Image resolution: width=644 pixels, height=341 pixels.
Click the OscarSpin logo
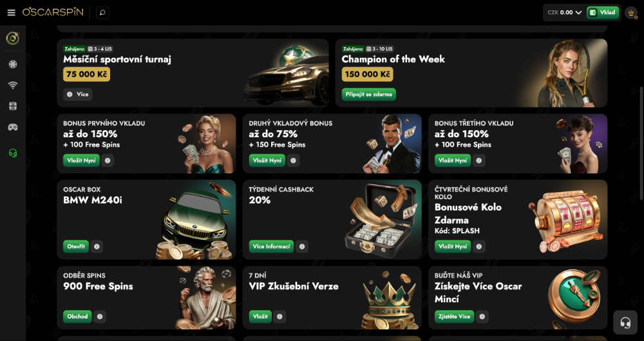click(53, 12)
